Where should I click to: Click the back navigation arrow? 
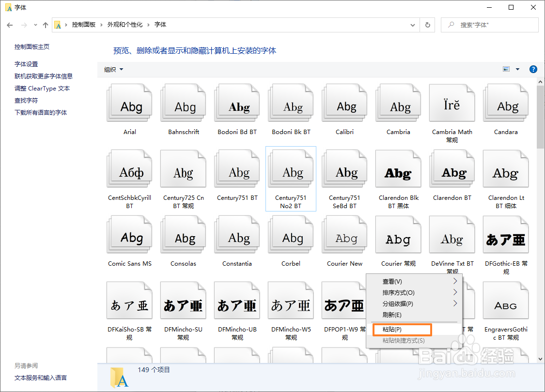click(10, 25)
